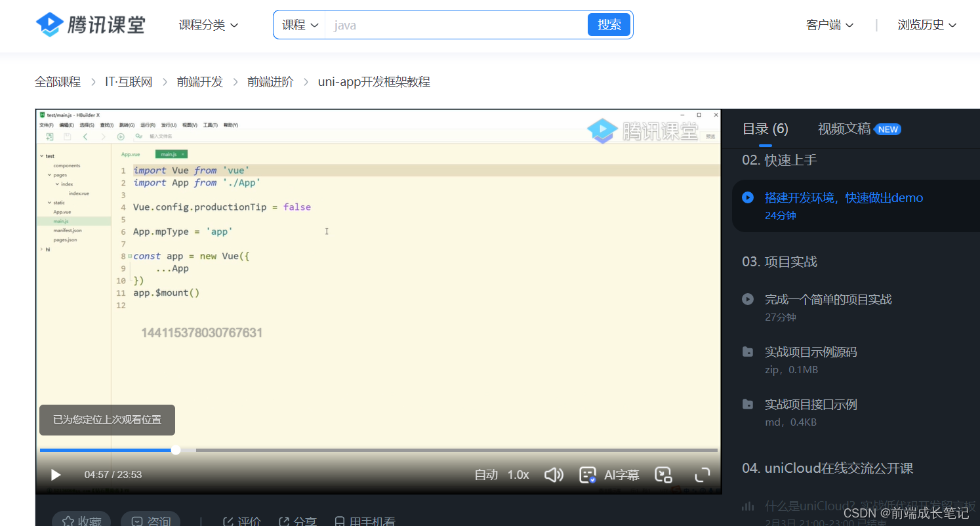Click 用手机看 watch on phone

pyautogui.click(x=365, y=521)
